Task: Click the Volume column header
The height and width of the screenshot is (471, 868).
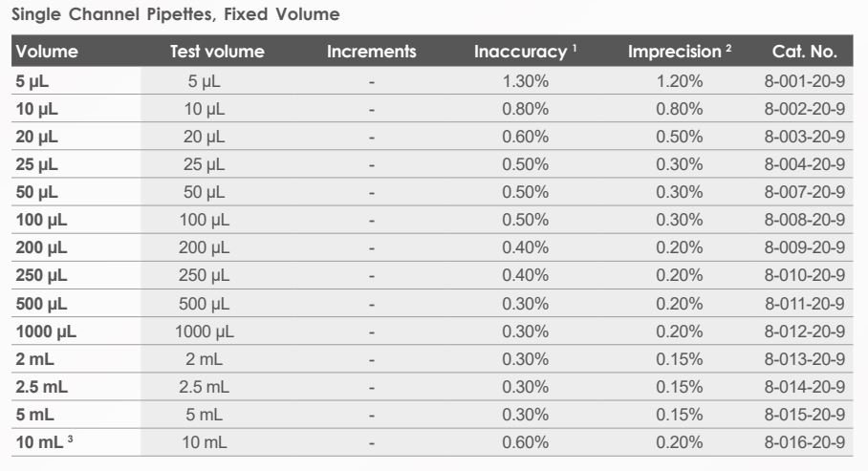Action: click(47, 52)
